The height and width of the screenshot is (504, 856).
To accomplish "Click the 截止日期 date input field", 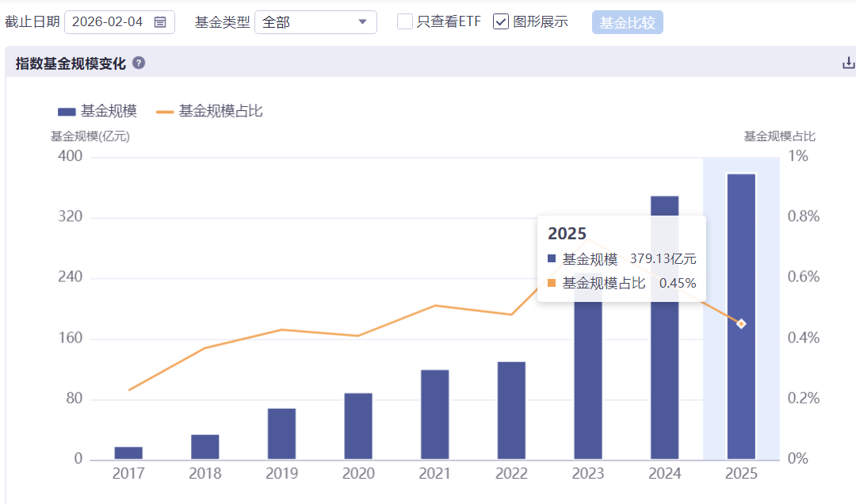I will tap(120, 22).
